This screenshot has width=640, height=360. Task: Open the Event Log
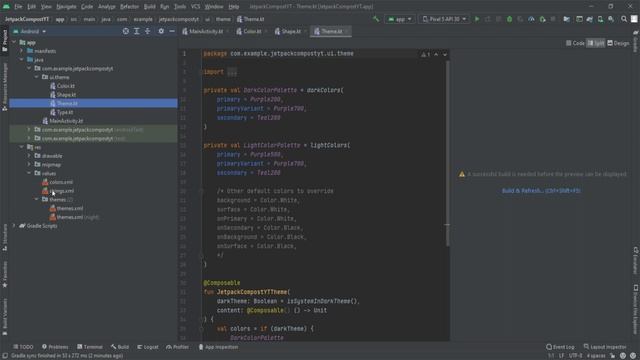(560, 347)
